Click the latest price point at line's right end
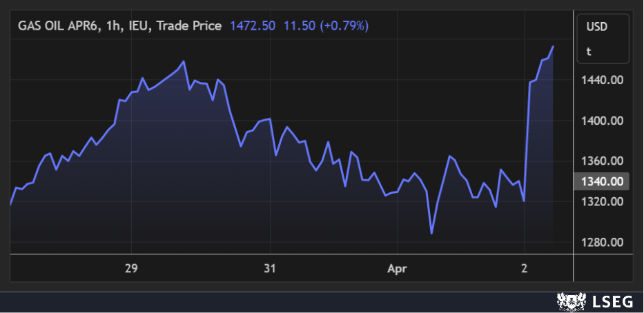644x313 pixels. pyautogui.click(x=554, y=47)
